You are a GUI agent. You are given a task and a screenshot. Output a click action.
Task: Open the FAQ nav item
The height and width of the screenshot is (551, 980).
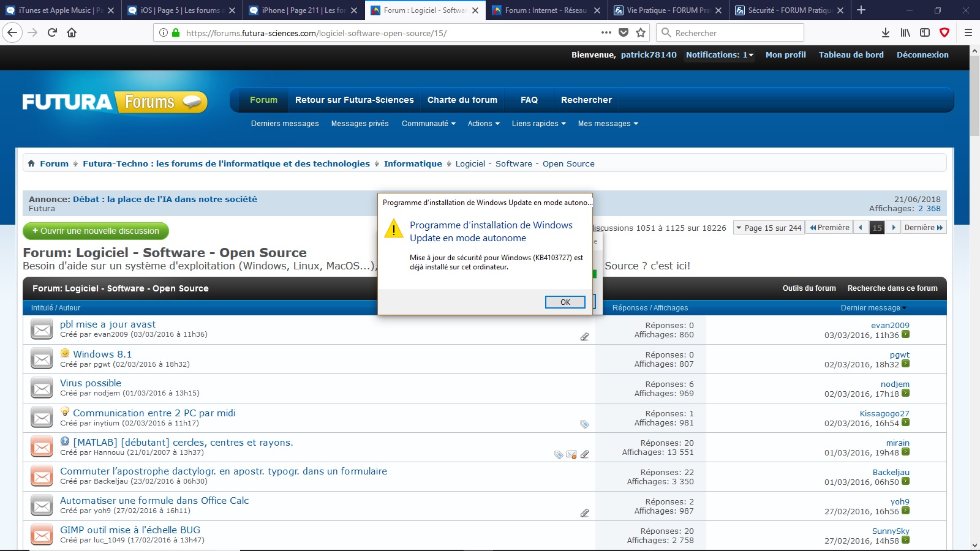(x=529, y=100)
